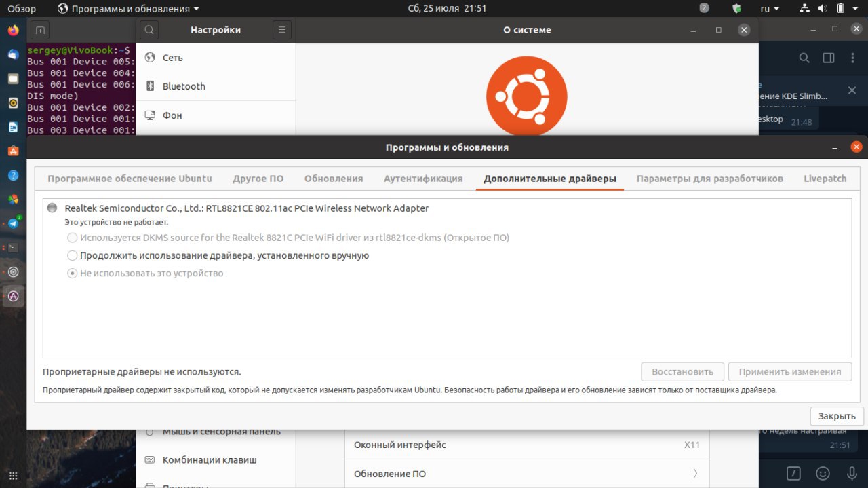
Task: Click 'Проприетарные драйверы не используются.' status text
Action: coord(142,372)
